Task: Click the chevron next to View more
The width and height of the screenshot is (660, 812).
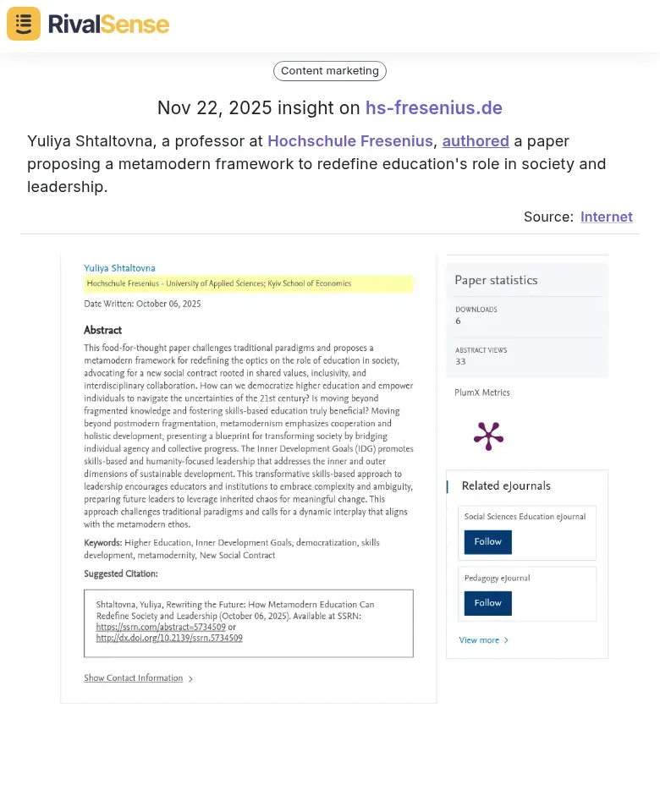Action: point(506,641)
